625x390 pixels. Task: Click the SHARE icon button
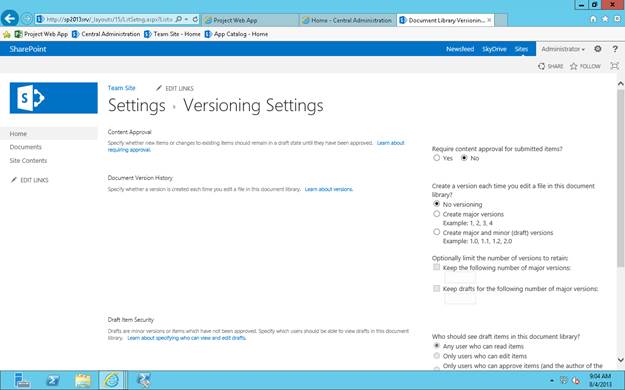pos(550,66)
